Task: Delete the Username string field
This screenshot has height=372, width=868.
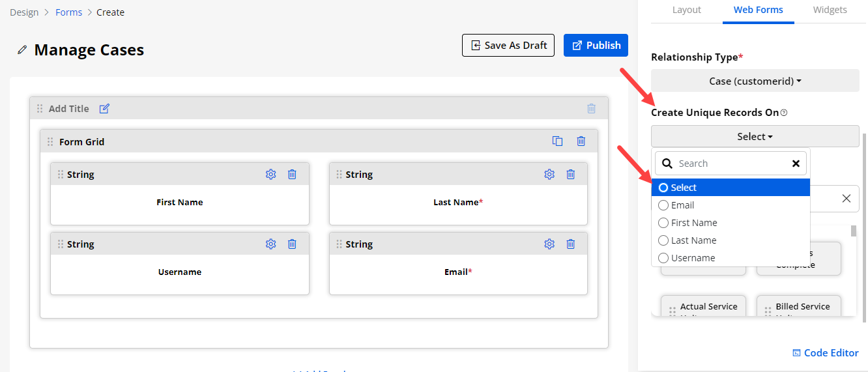Action: (x=292, y=244)
